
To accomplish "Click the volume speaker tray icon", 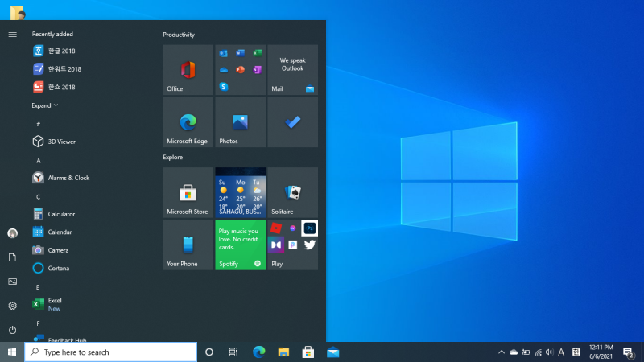I will tap(550, 352).
